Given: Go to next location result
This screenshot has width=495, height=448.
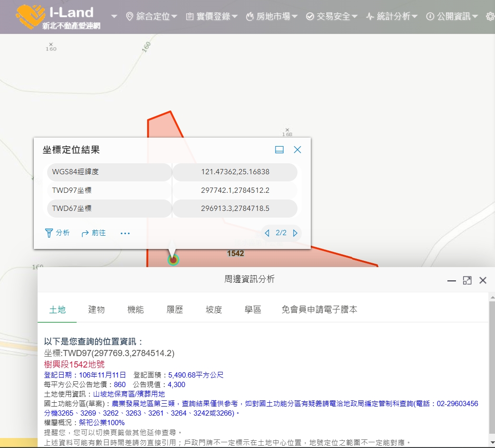Looking at the screenshot, I should click(295, 233).
